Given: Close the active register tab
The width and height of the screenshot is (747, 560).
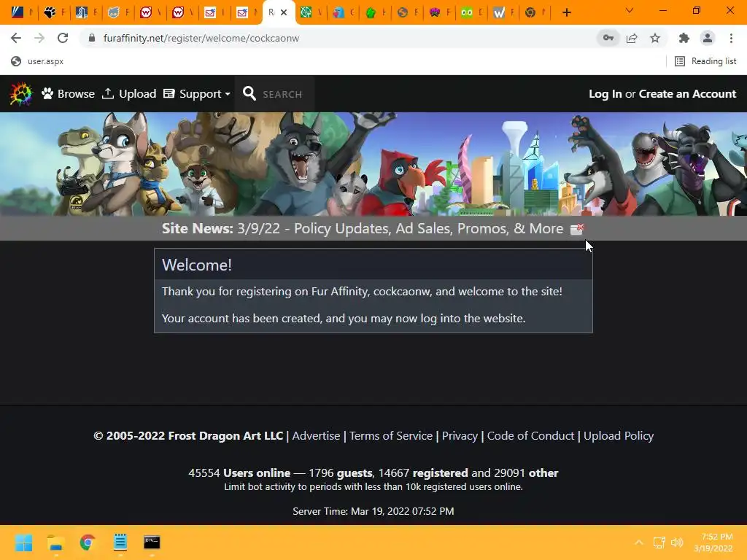Looking at the screenshot, I should [x=284, y=12].
